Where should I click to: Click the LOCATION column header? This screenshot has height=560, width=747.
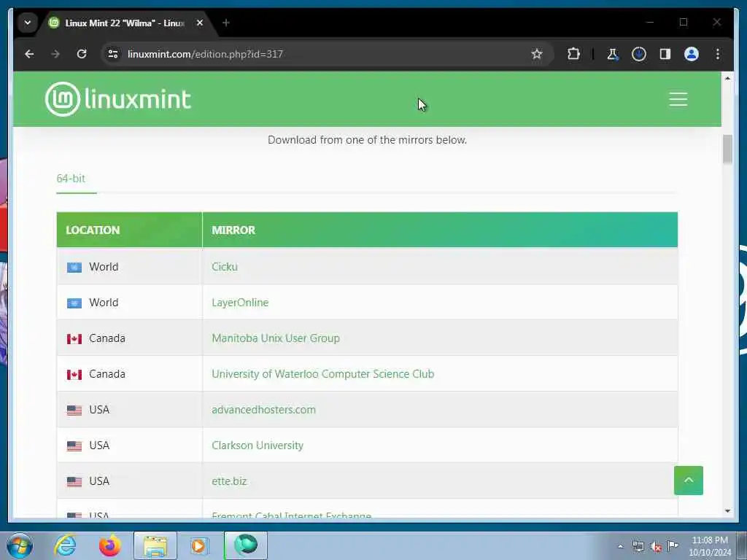point(129,230)
